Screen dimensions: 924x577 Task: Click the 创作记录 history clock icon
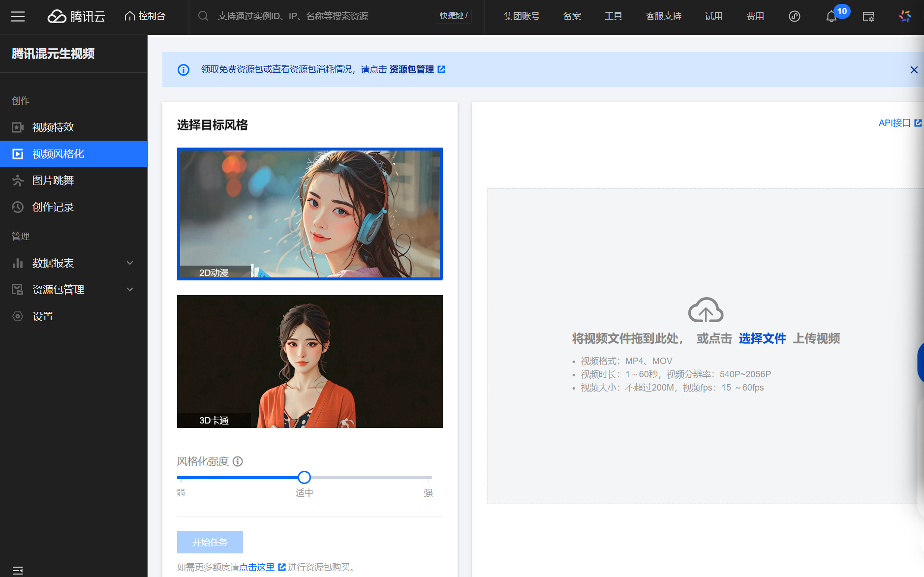pos(18,207)
